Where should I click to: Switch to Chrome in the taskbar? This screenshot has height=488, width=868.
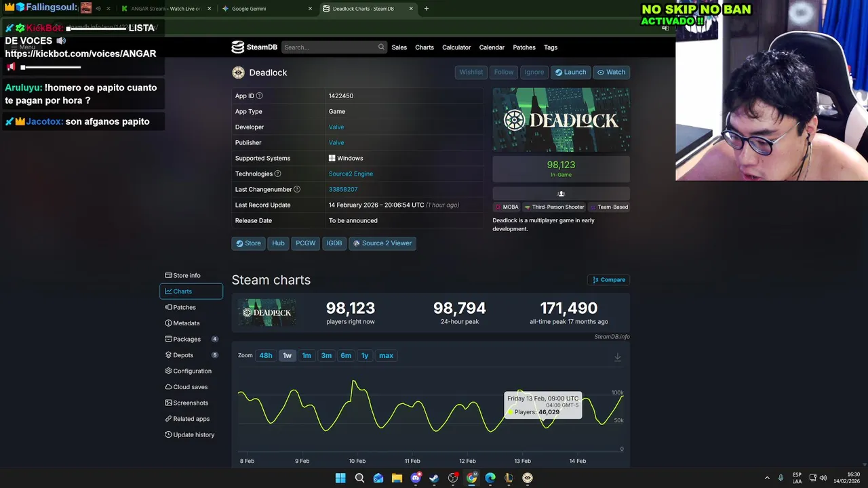tap(471, 478)
